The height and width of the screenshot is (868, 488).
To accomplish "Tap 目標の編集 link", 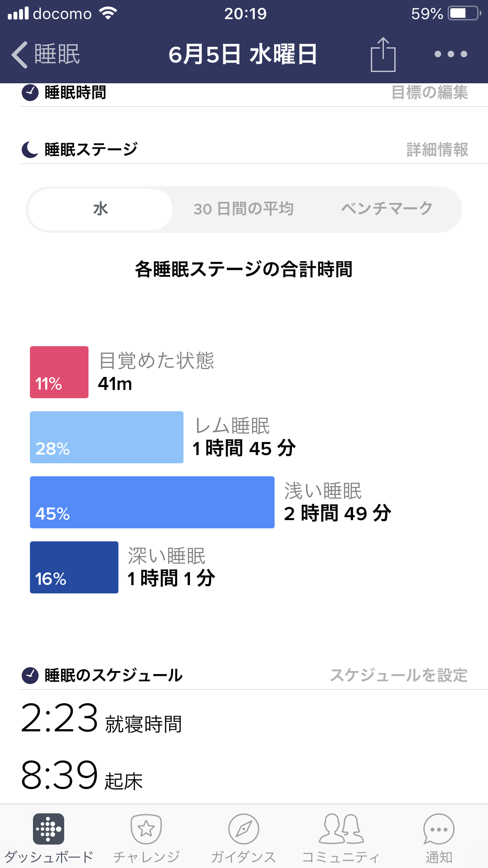I will pyautogui.click(x=429, y=92).
